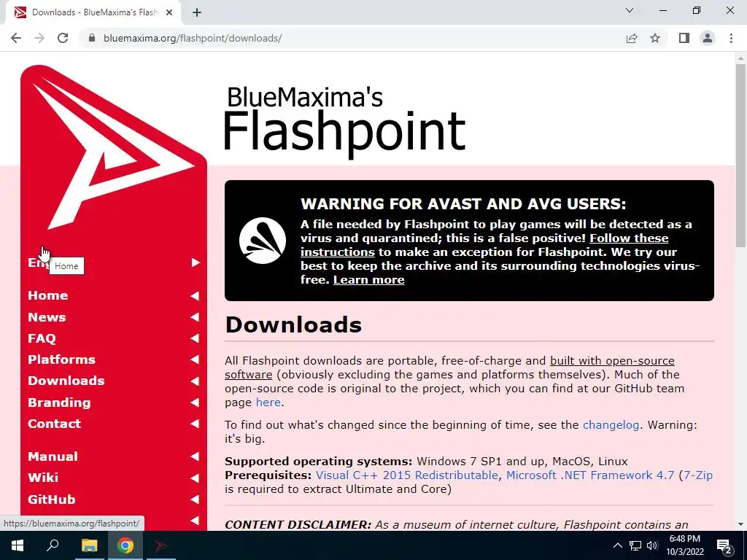Open Chrome three-dot menu

point(731,38)
